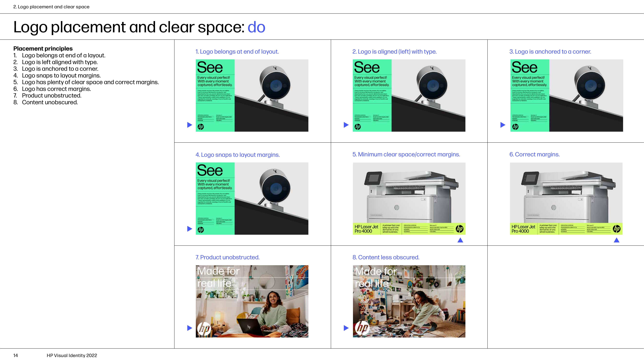Click the blue word 'do' in the title

256,27
